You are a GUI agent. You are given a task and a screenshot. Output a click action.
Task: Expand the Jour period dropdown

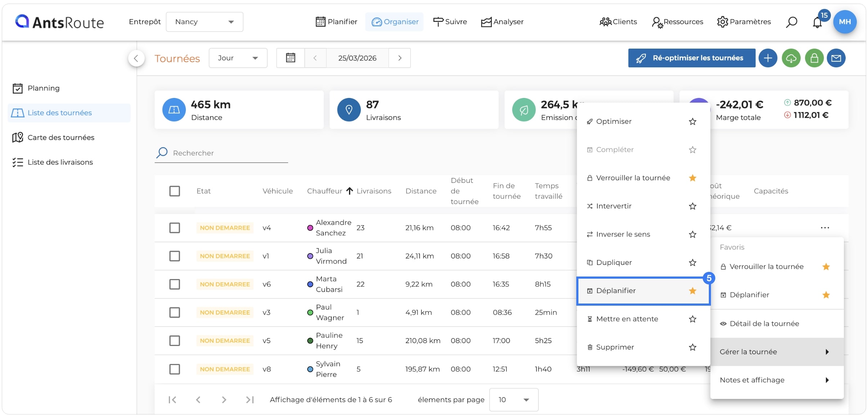(238, 58)
